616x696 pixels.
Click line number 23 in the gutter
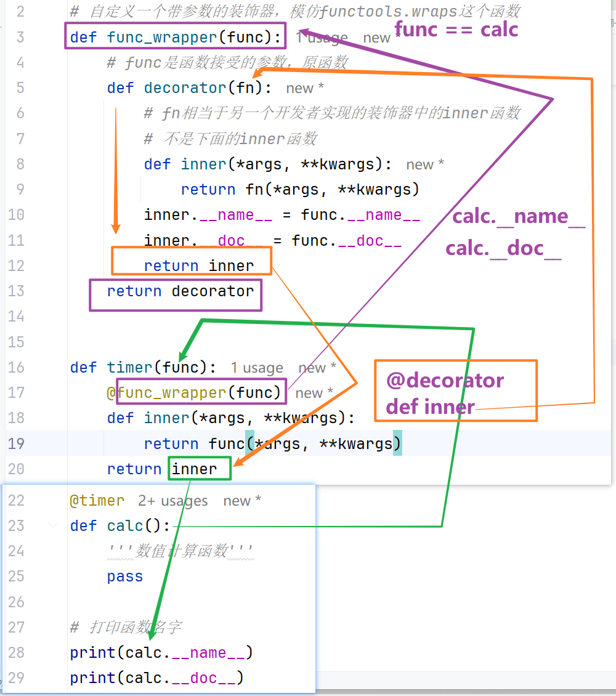coord(17,526)
